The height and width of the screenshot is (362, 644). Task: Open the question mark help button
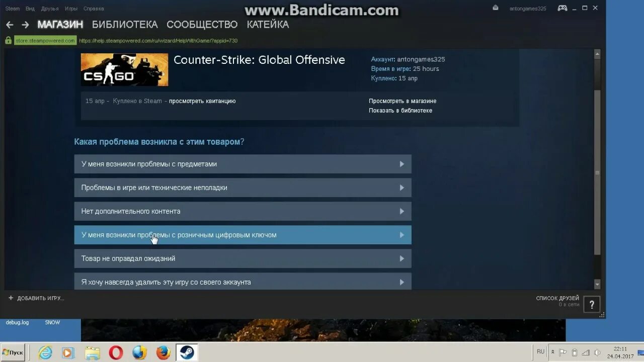coord(592,305)
